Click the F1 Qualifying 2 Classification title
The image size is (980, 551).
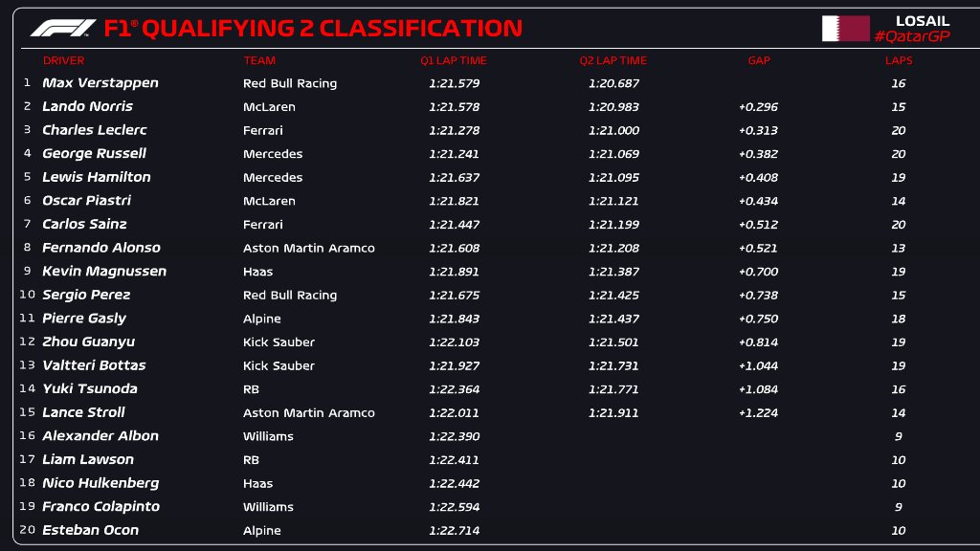click(x=313, y=28)
